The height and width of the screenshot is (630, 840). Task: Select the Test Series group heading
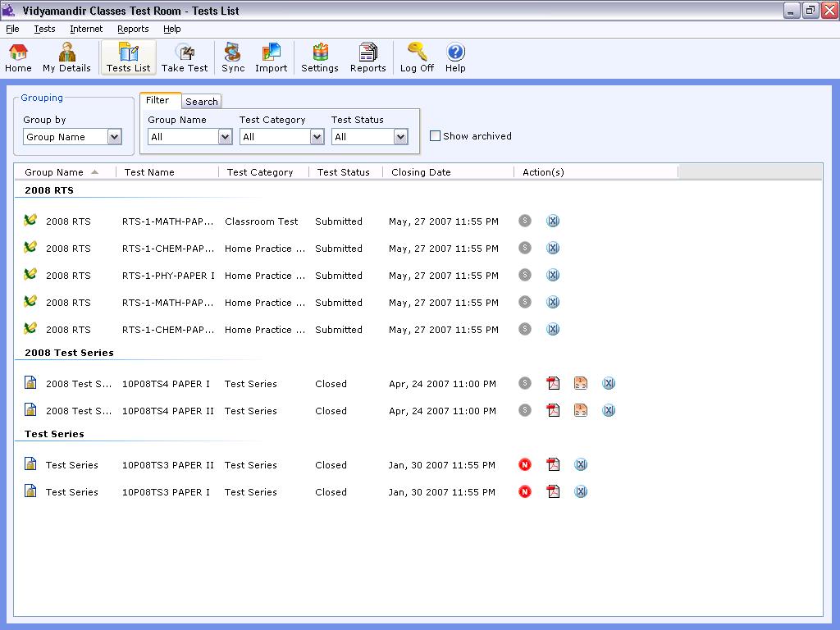point(54,434)
